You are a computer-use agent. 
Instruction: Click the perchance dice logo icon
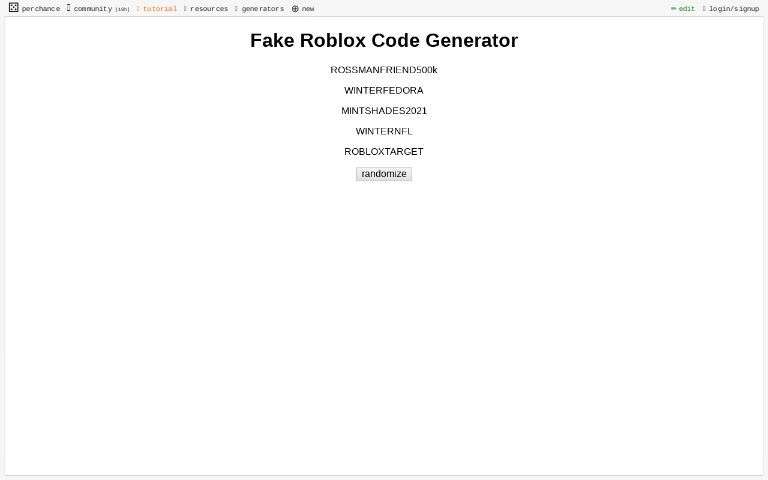tap(14, 7)
